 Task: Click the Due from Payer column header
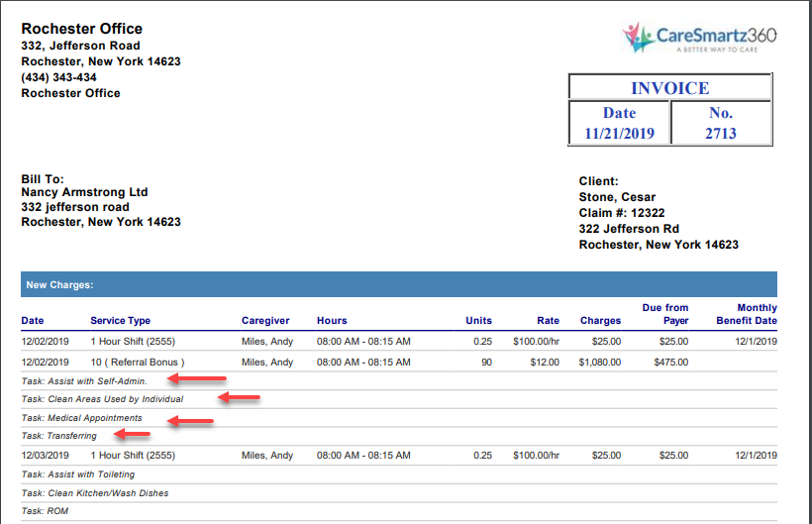coord(665,314)
